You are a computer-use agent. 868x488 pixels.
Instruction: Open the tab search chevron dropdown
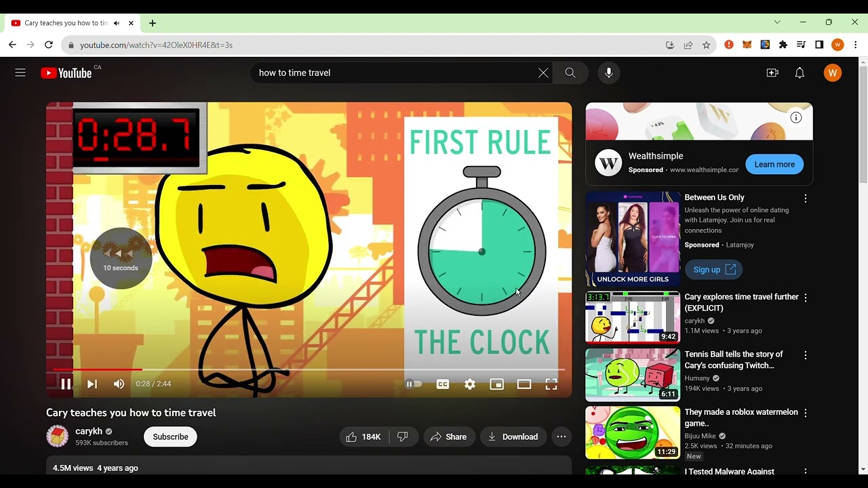tap(777, 22)
